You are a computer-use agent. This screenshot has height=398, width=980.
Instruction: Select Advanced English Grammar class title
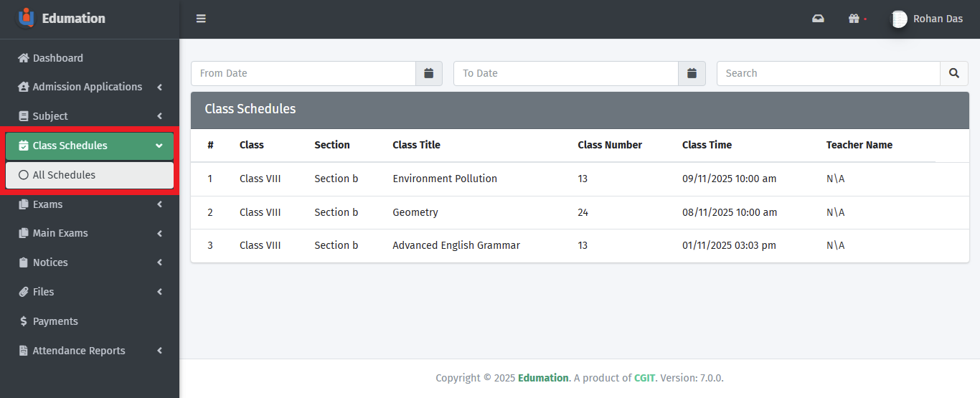[456, 245]
